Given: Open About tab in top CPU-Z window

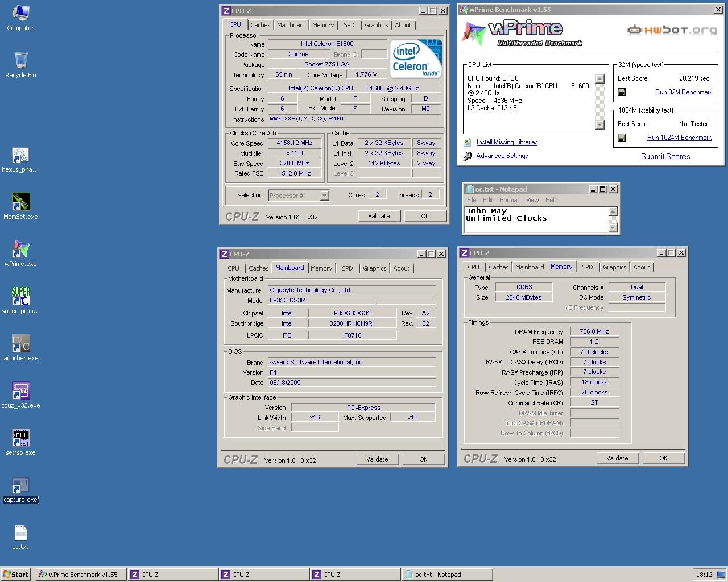Looking at the screenshot, I should [x=403, y=25].
